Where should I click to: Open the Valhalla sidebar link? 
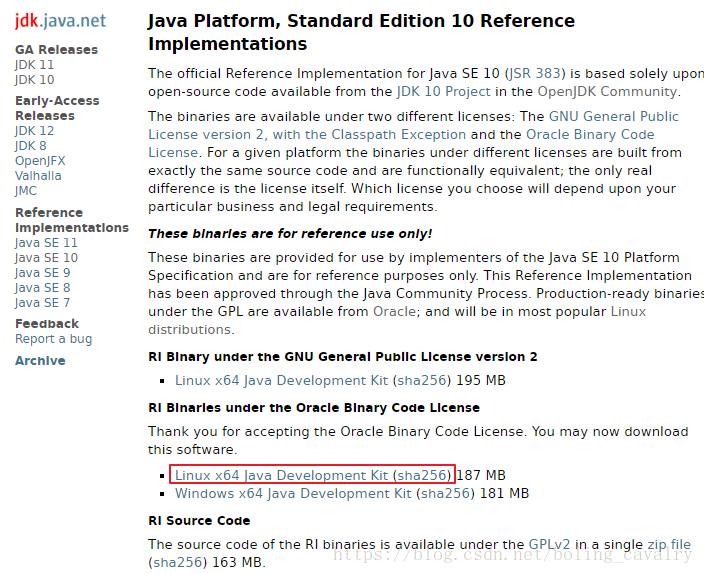pyautogui.click(x=38, y=176)
